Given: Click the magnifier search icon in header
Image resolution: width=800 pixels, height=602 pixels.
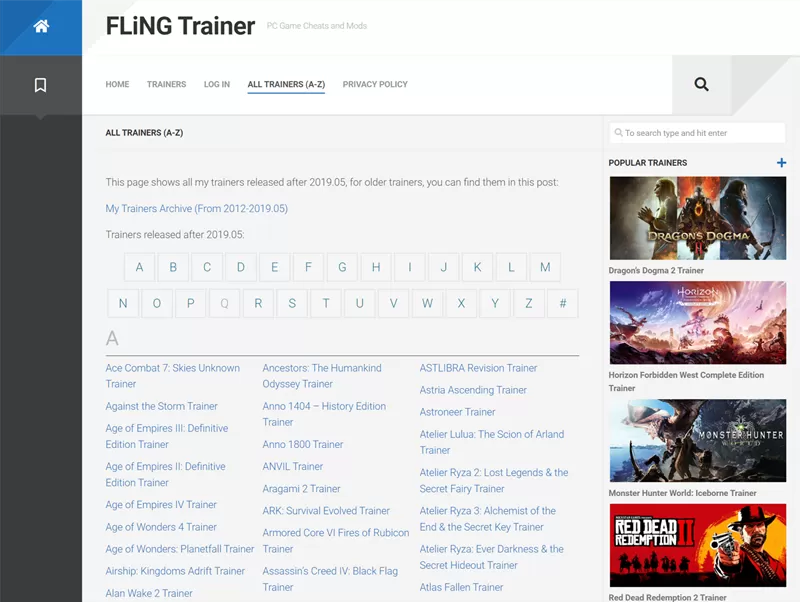Looking at the screenshot, I should coord(702,84).
